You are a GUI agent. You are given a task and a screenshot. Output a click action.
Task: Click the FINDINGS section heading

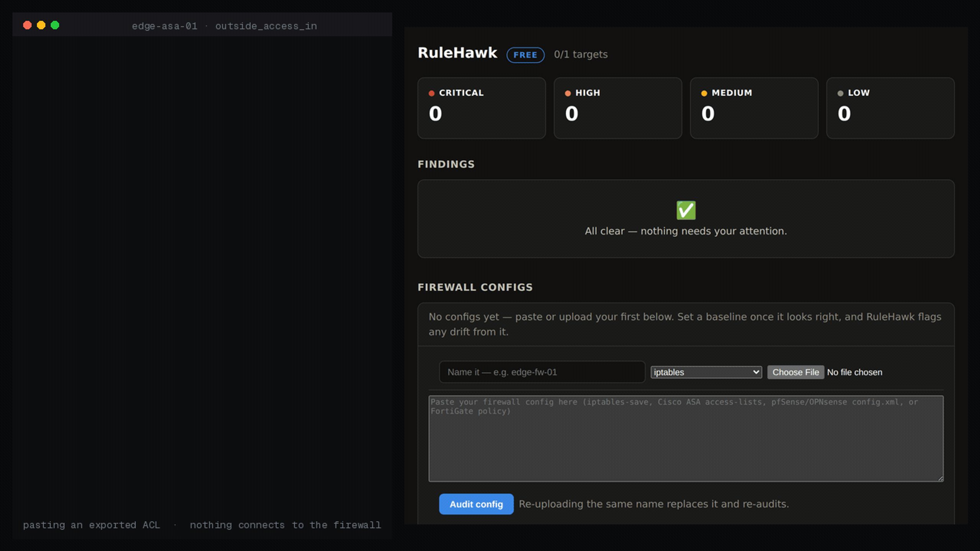(x=446, y=164)
